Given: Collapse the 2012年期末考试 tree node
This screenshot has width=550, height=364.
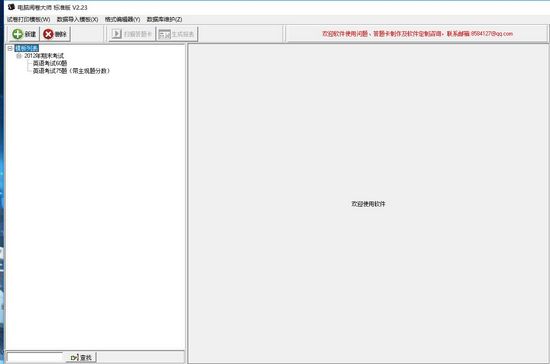Looking at the screenshot, I should point(19,56).
